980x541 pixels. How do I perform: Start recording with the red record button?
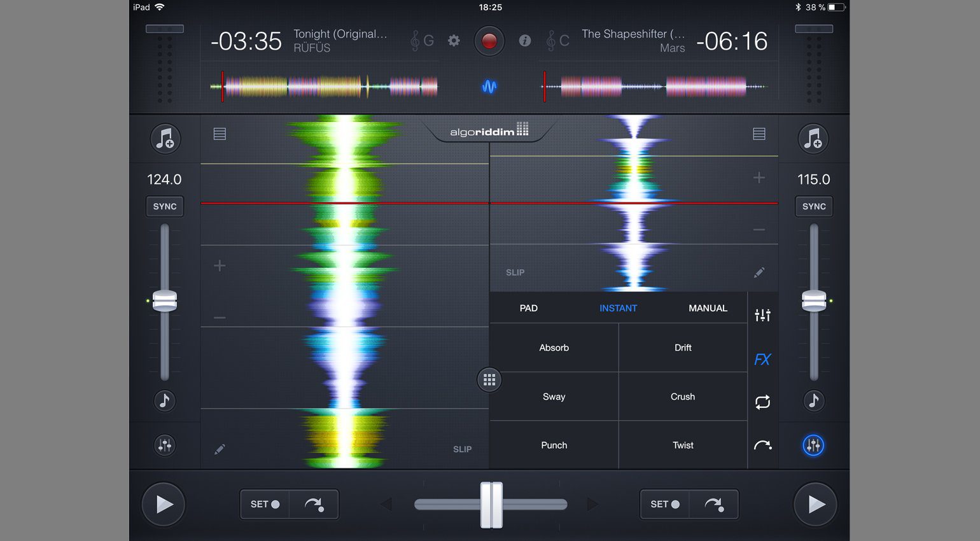489,41
